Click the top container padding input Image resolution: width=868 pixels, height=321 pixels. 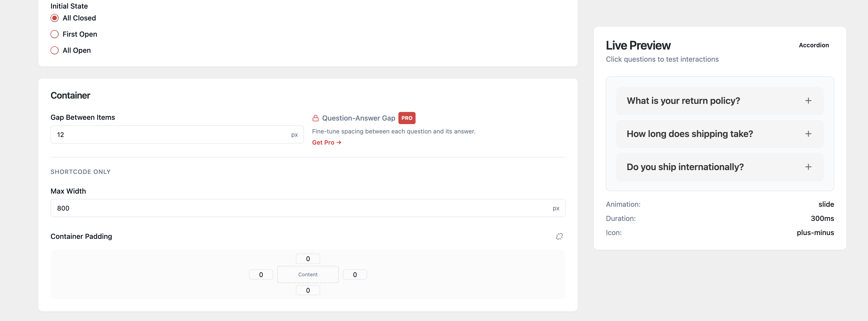click(x=308, y=259)
